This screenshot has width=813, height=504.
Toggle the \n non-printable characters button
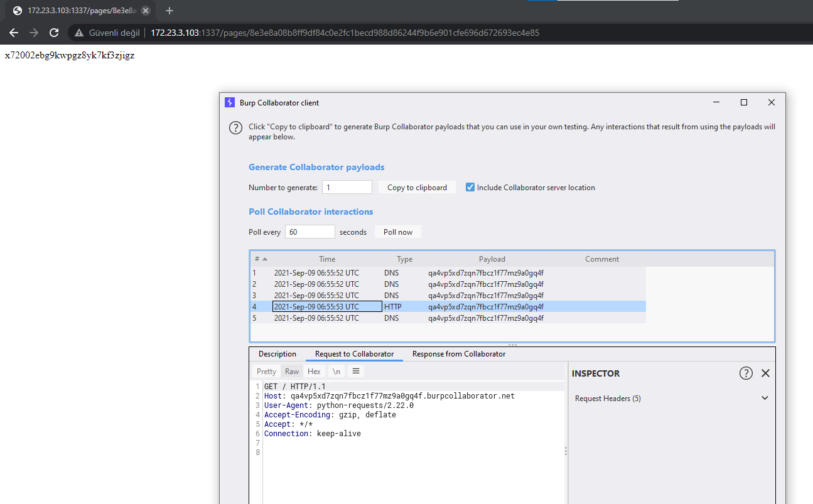coord(337,372)
